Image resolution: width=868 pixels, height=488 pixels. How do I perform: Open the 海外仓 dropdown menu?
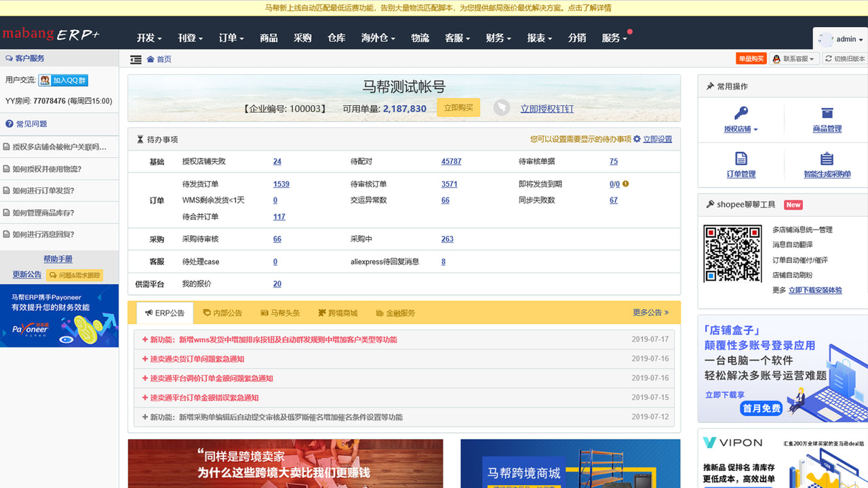tap(378, 38)
